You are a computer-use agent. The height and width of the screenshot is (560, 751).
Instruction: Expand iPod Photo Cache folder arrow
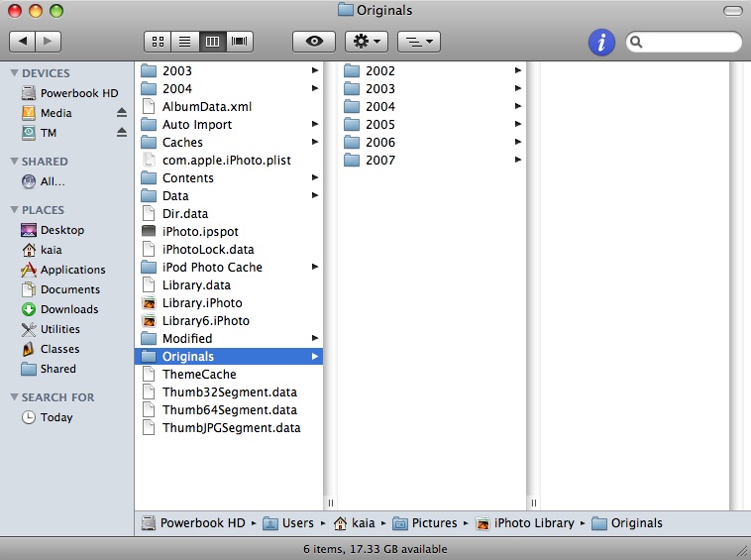click(315, 267)
